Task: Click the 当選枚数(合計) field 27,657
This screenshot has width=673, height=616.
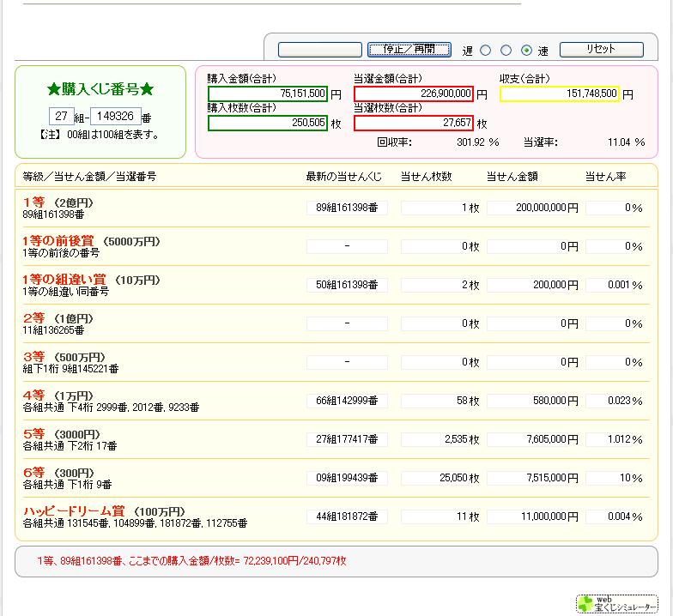Action: click(x=414, y=123)
